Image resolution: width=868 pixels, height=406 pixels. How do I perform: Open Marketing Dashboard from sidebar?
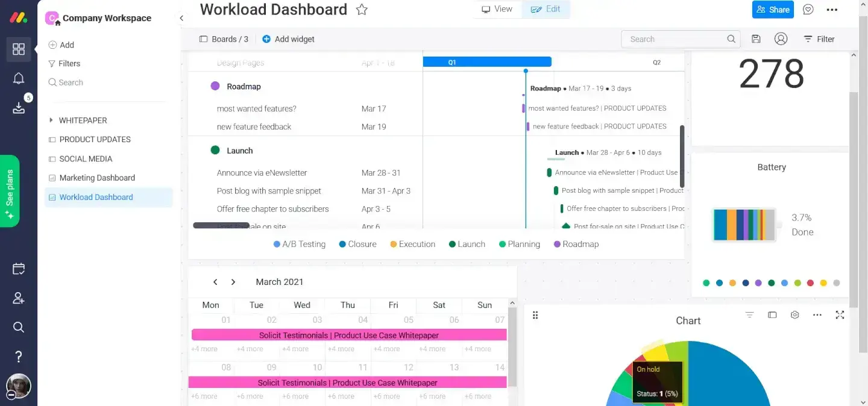click(x=96, y=178)
